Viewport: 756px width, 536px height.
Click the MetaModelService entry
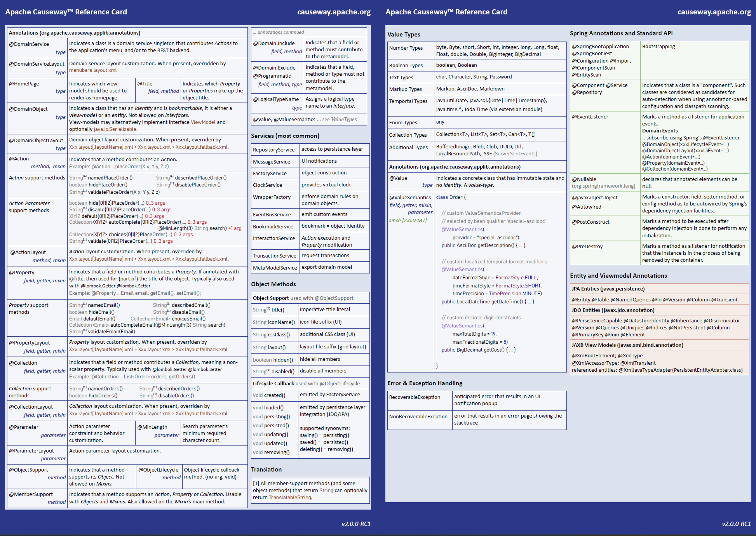click(x=275, y=268)
